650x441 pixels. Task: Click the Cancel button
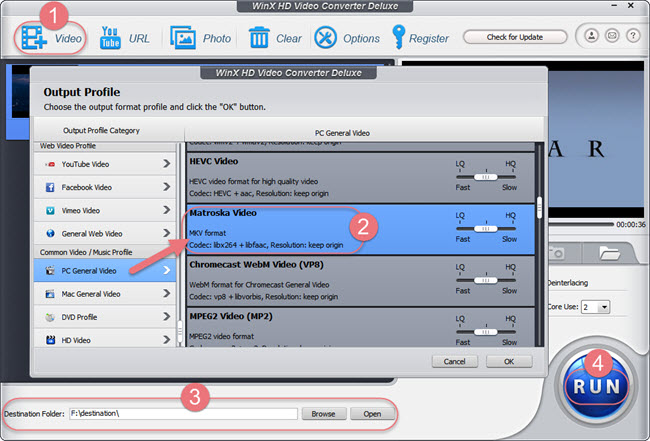454,361
